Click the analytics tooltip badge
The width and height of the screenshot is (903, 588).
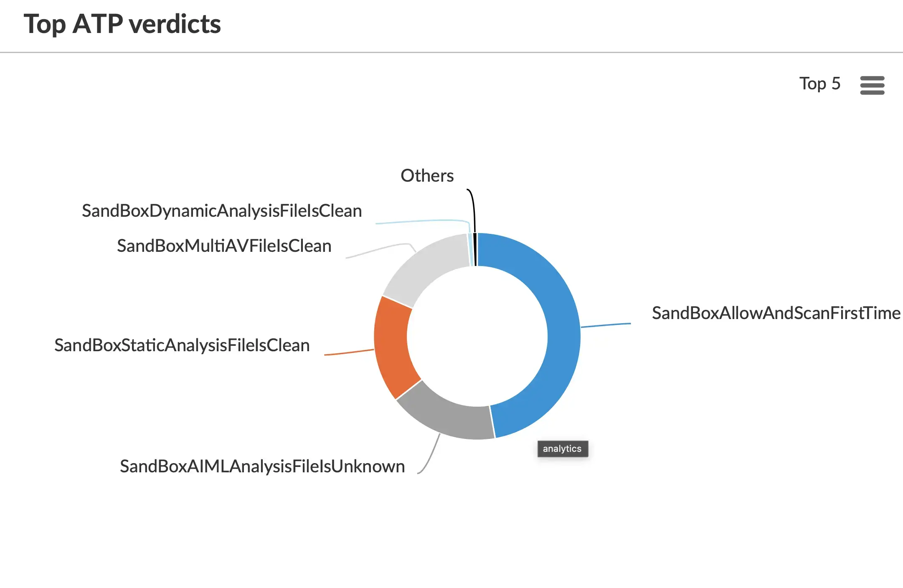(x=562, y=449)
